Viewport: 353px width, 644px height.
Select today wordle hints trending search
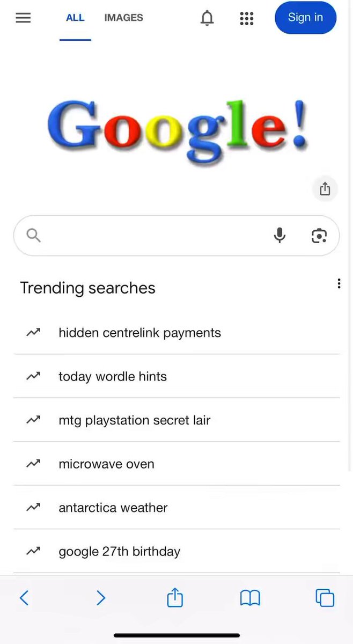(176, 377)
